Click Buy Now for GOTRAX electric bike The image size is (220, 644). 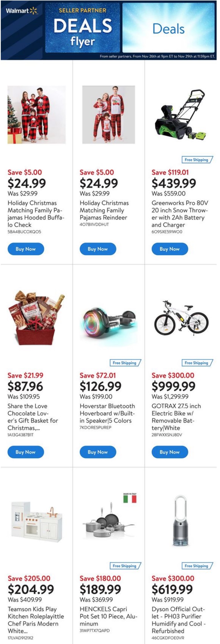(170, 452)
